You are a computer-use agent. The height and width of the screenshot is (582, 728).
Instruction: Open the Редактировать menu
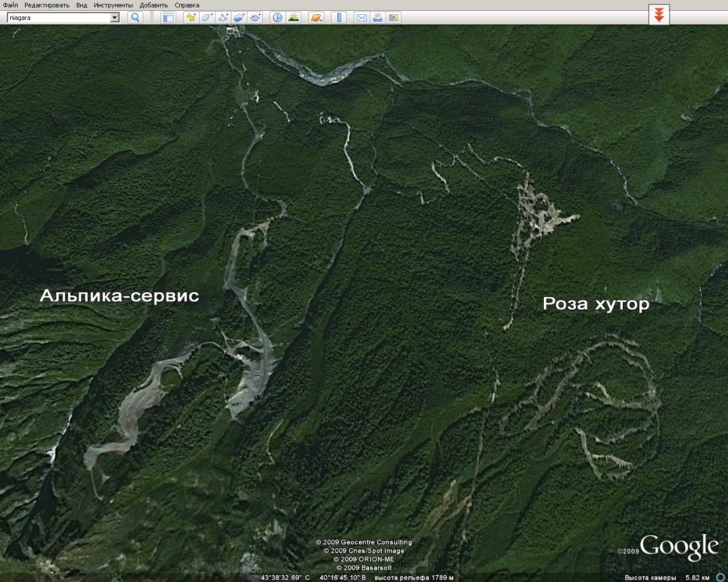(x=47, y=5)
